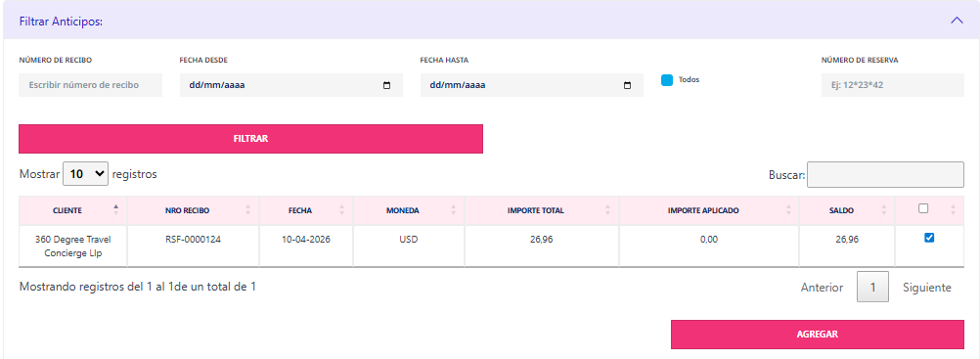This screenshot has width=980, height=359.
Task: Sort table by Cliente column arrows
Action: click(115, 210)
